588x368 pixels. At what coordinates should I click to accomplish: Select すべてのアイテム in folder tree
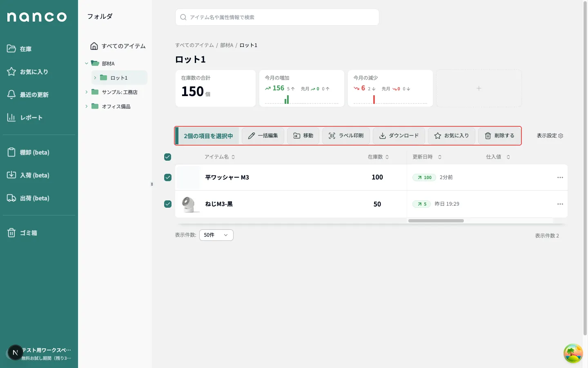(x=118, y=46)
